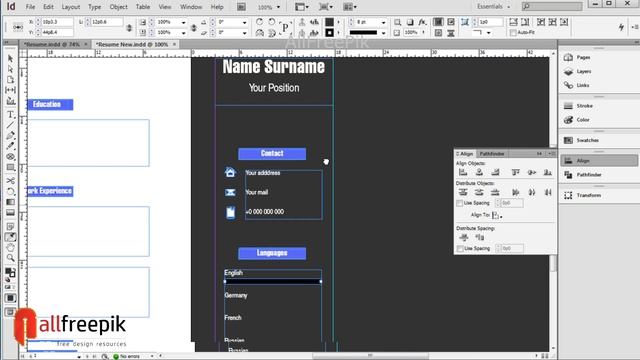Open the stroke weight dropdown
Viewport: 640px width, 360px height.
coord(383,22)
